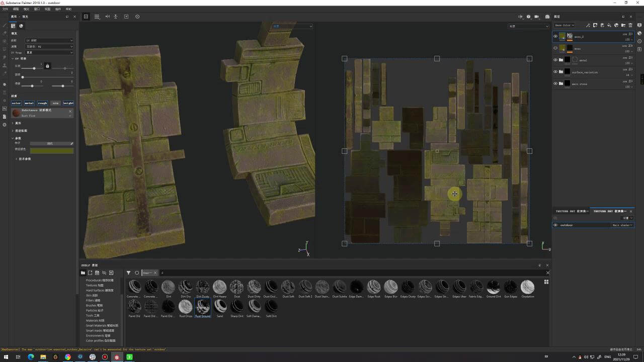Click the delete layer trash icon
Screen dimensions: 644x362
click(x=630, y=25)
